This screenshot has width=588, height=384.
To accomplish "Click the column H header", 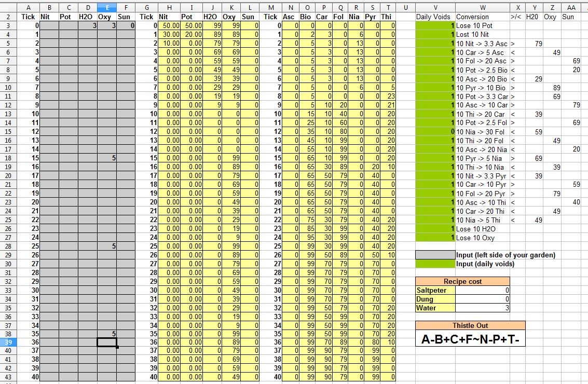I will 169,7.
